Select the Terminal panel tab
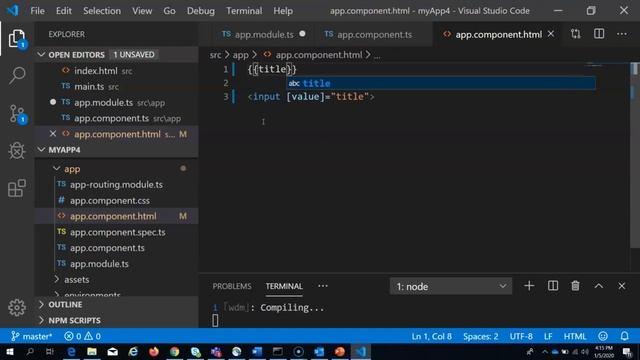Image resolution: width=640 pixels, height=360 pixels. point(284,286)
